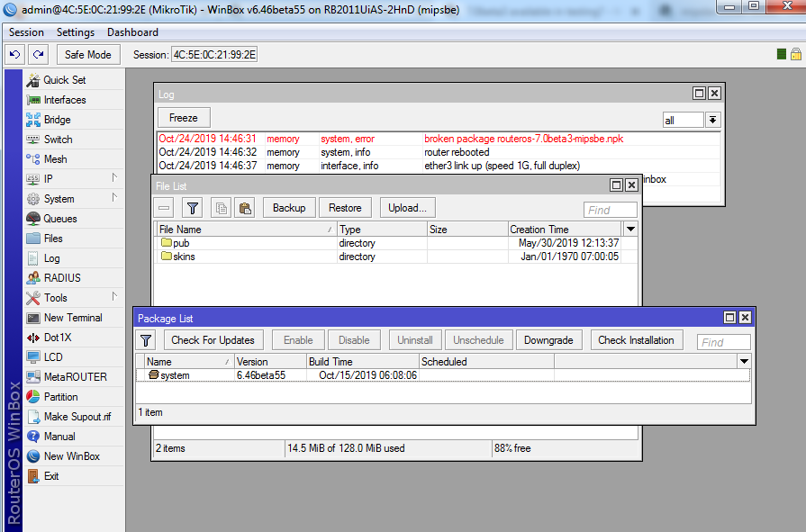Click the padlock icon at top right
The height and width of the screenshot is (532, 806).
coord(796,54)
